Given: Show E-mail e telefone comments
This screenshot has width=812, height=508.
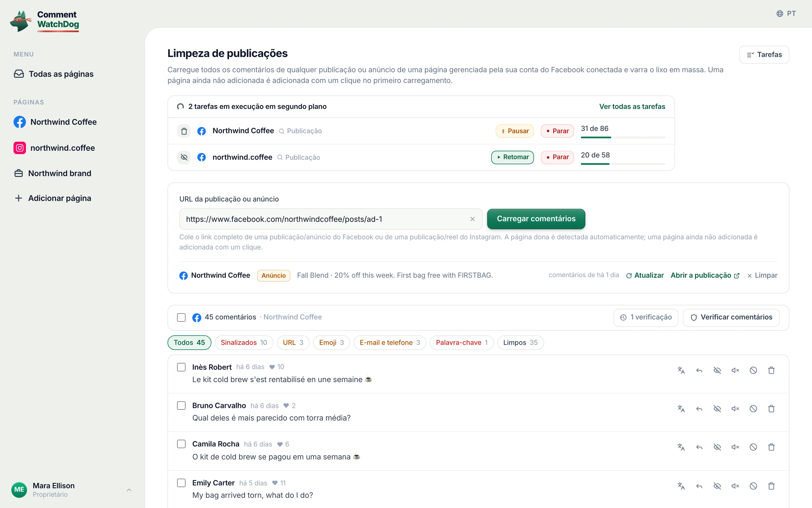Looking at the screenshot, I should point(390,342).
